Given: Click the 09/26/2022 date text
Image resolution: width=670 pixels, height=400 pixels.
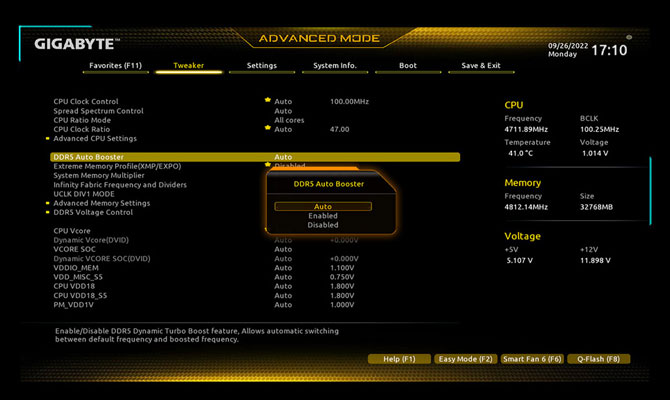Looking at the screenshot, I should point(568,46).
